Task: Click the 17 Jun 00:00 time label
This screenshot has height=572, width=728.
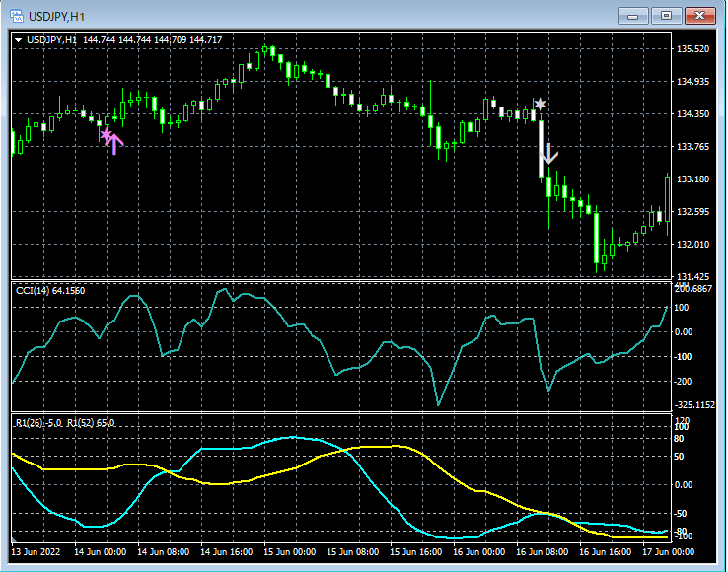Action: [671, 551]
